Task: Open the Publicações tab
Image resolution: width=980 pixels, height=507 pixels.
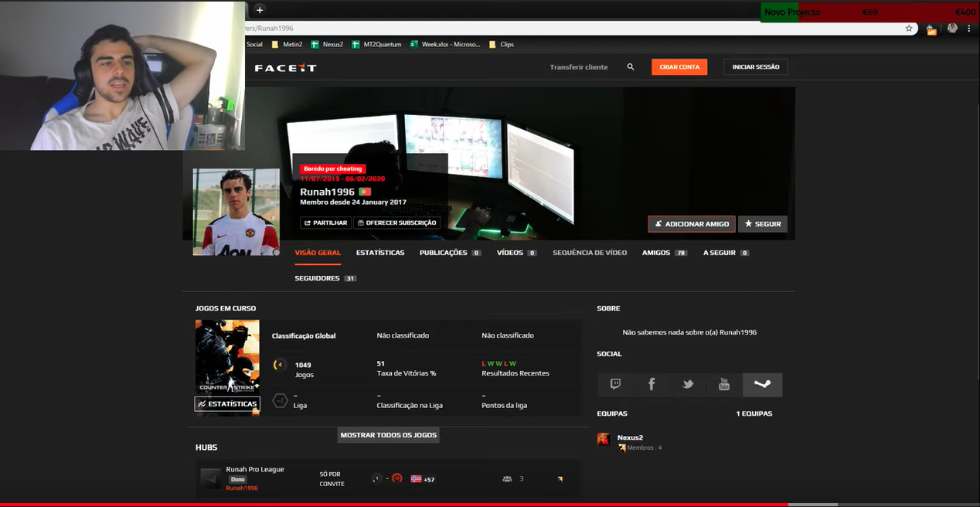Action: pos(450,253)
